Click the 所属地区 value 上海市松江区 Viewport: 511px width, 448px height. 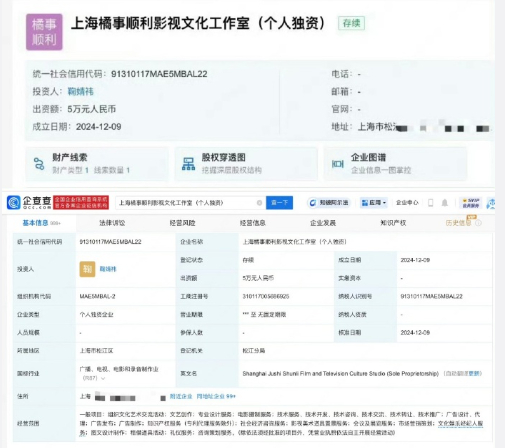(96, 351)
